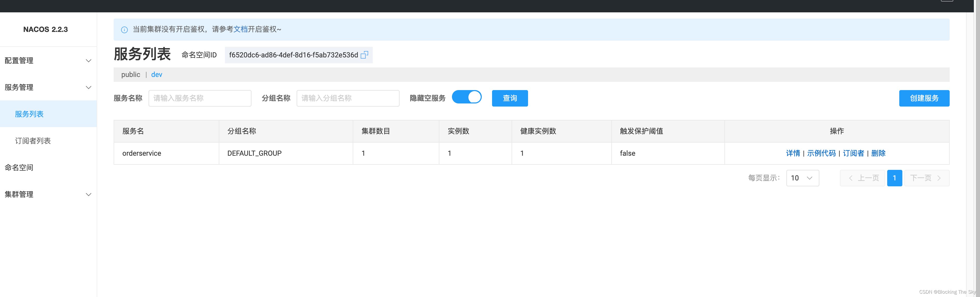Focus the 服务名称 input field
980x297 pixels.
pyautogui.click(x=200, y=98)
